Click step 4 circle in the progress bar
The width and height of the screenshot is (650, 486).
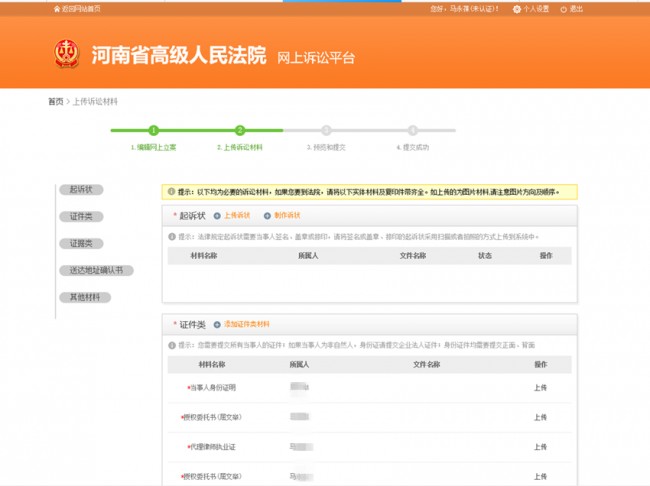point(412,130)
